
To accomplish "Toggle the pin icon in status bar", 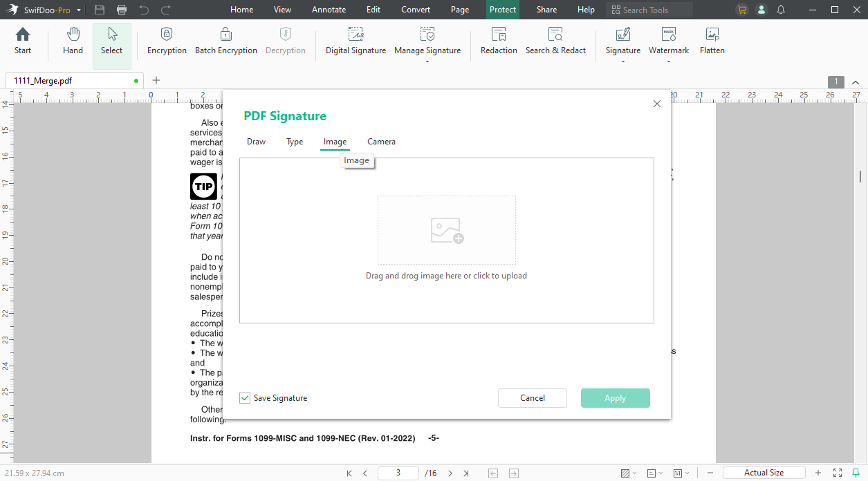I will pos(856,473).
